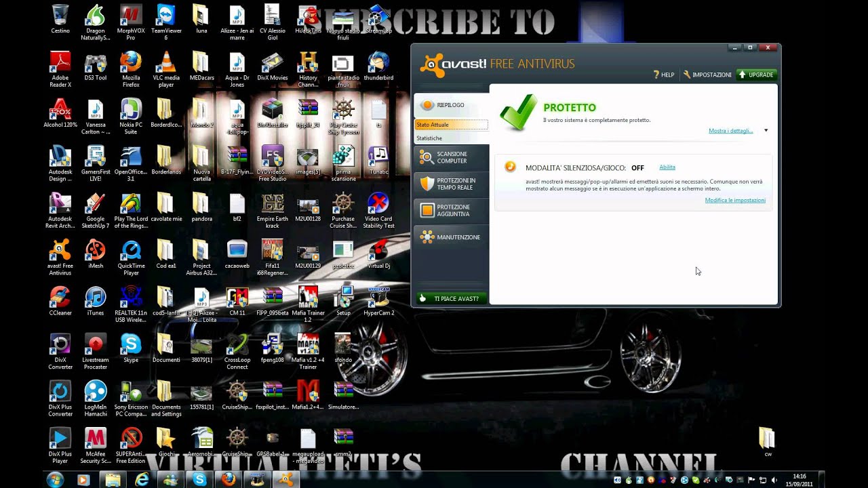
Task: Open Dragon NaturallySpeaking desktop icon
Action: (x=96, y=22)
